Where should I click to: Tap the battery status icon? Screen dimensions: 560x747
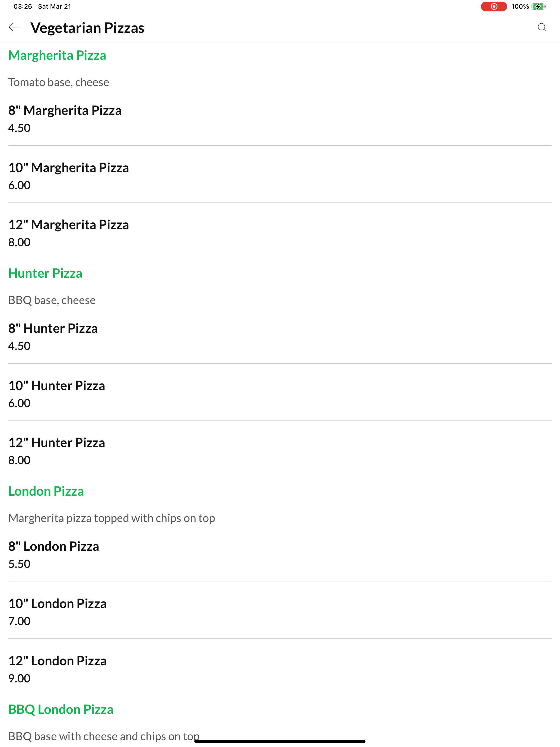(538, 7)
